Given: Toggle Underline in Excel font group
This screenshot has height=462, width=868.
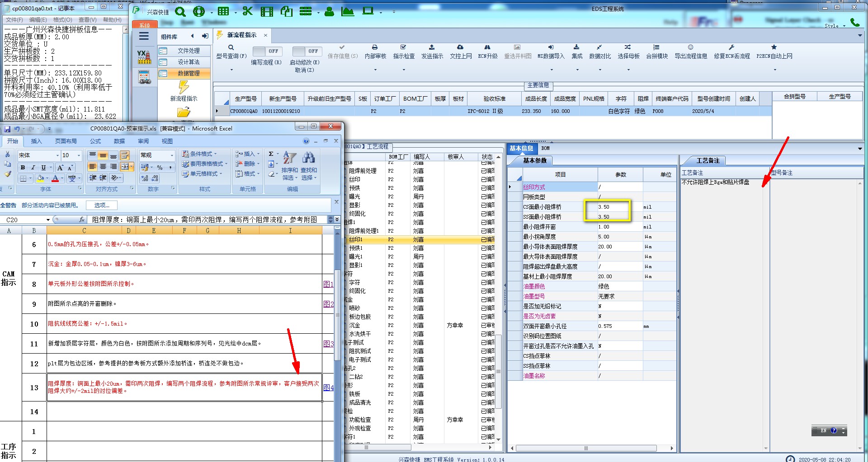Looking at the screenshot, I should point(43,168).
